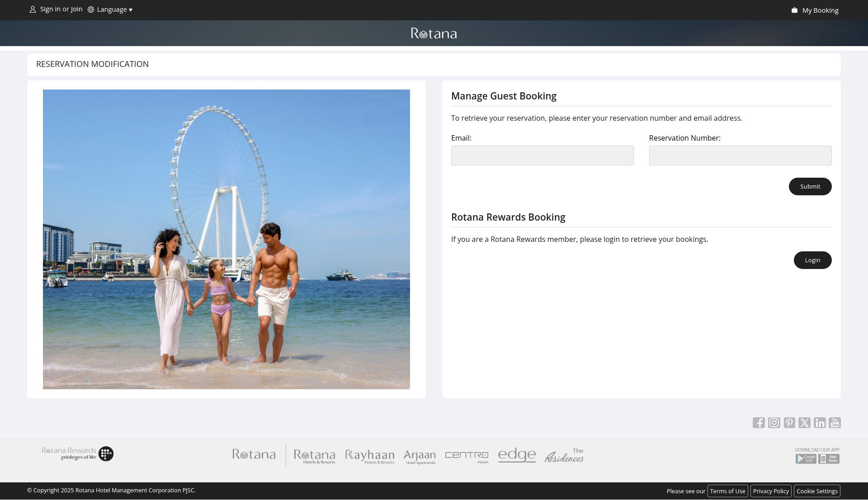This screenshot has width=868, height=500.
Task: Focus the Email input field
Action: 542,156
